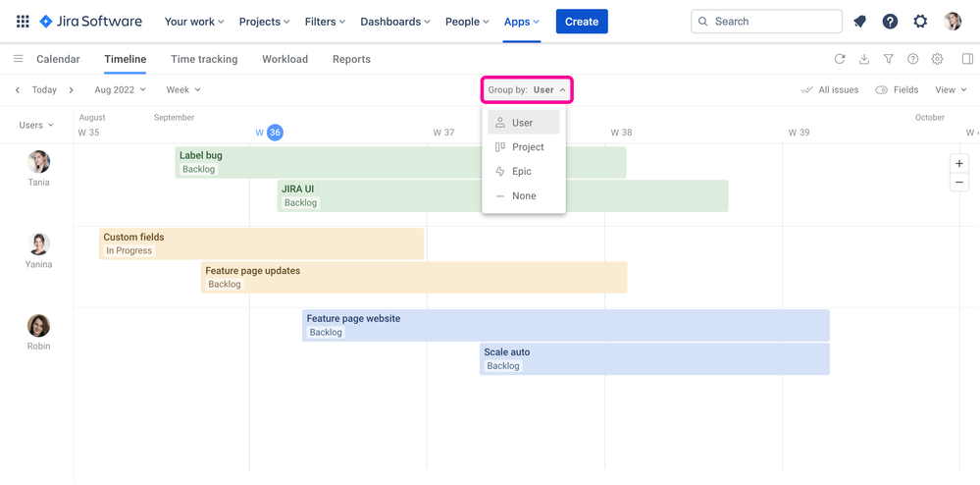Zoom in with the plus button

pyautogui.click(x=959, y=163)
